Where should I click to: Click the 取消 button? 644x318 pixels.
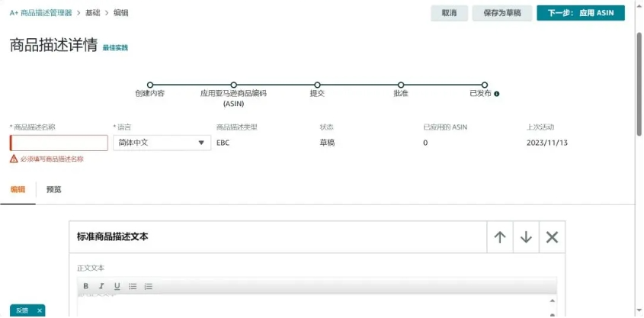(x=450, y=13)
